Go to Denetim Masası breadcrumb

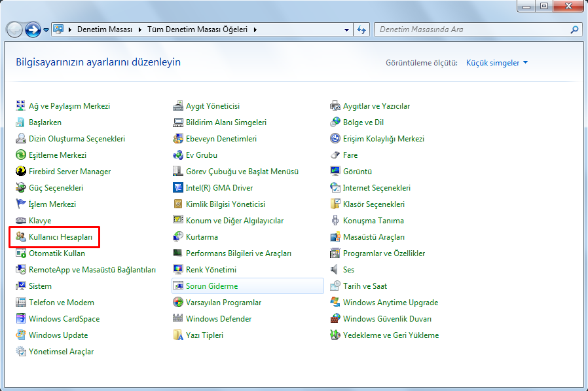[x=105, y=29]
